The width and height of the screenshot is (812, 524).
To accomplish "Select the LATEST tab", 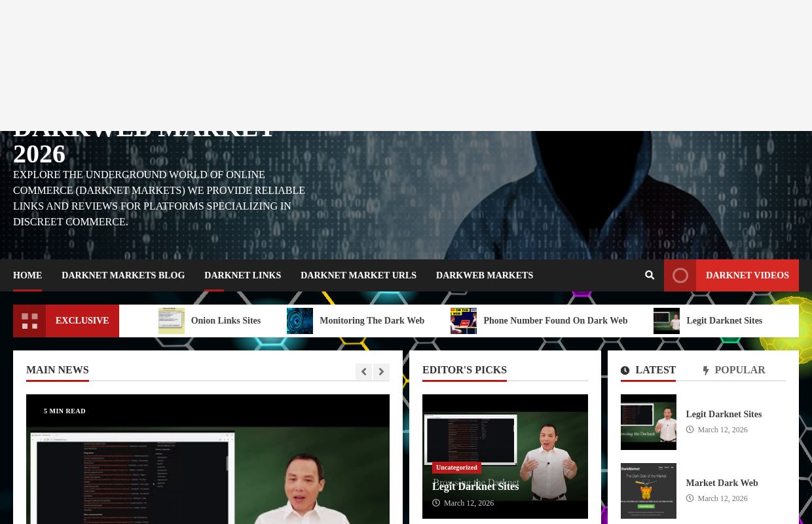I will [655, 370].
